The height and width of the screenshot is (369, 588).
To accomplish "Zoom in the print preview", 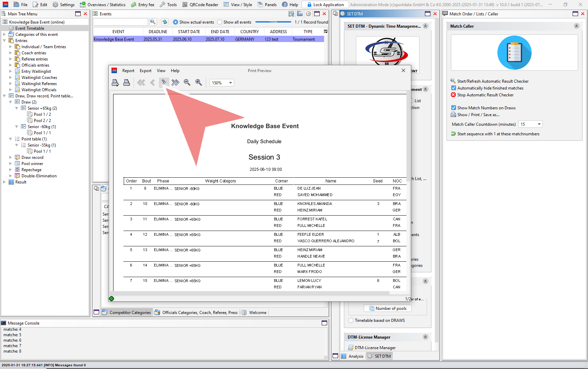I will coord(199,83).
